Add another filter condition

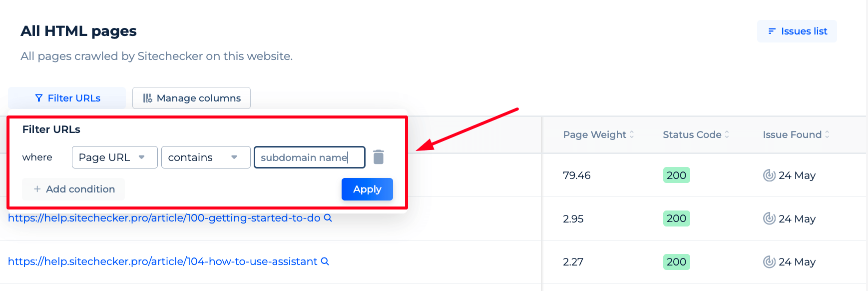(73, 189)
